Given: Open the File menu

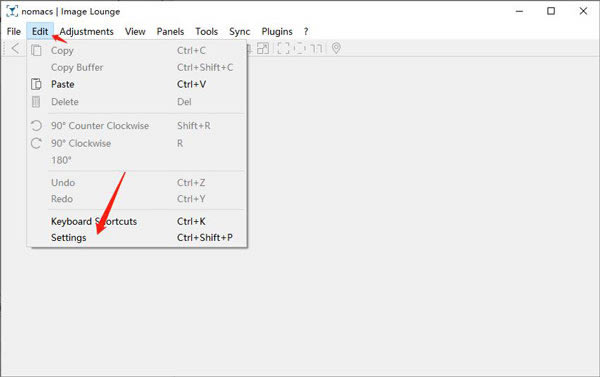Looking at the screenshot, I should pyautogui.click(x=14, y=31).
